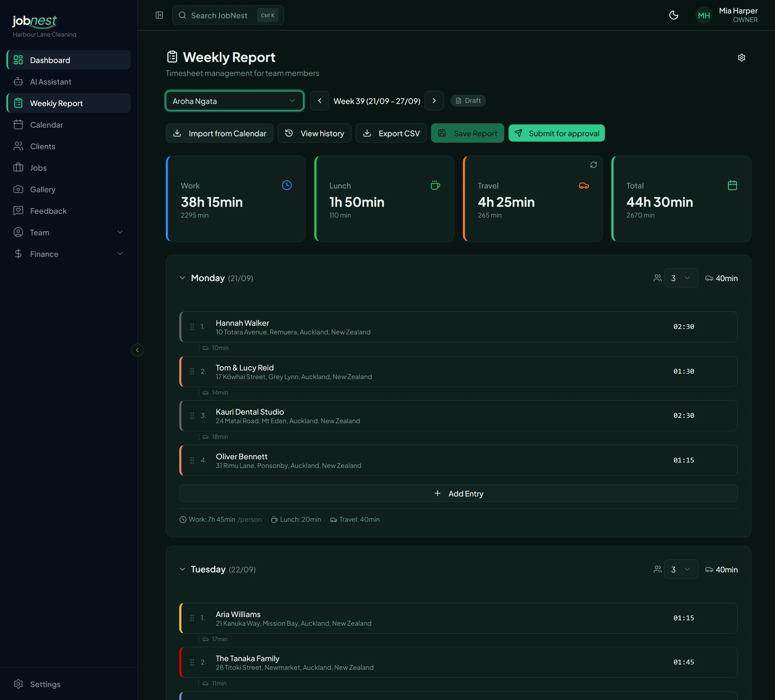Image resolution: width=775 pixels, height=700 pixels.
Task: Go to Clients in the sidebar
Action: [x=69, y=146]
